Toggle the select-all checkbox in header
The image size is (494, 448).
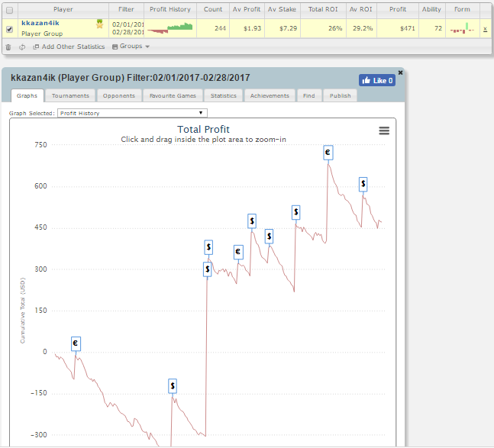(x=9, y=11)
